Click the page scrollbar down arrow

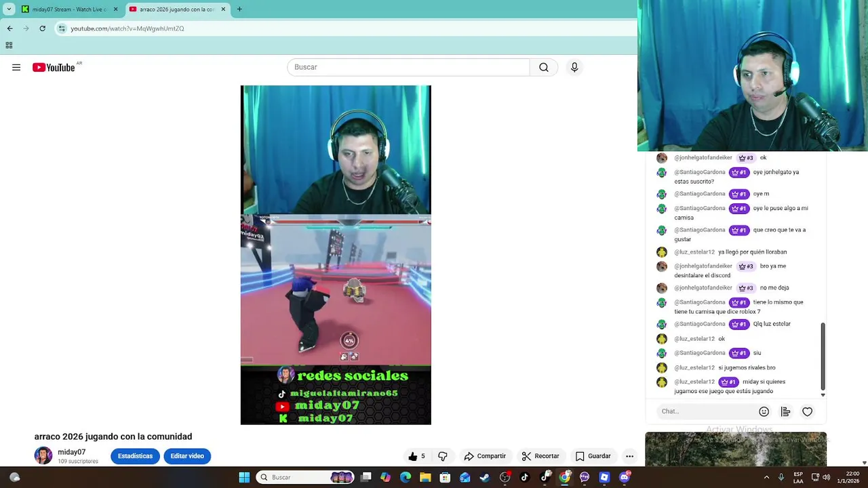(x=864, y=463)
